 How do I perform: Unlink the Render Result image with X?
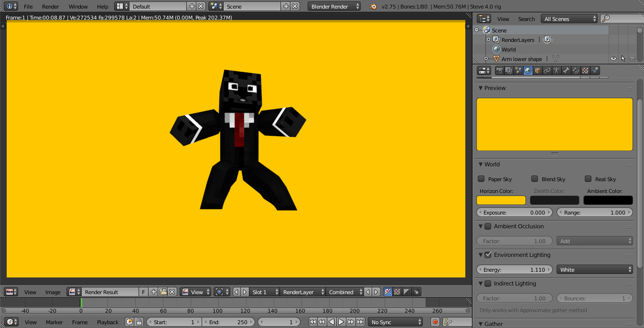172,292
